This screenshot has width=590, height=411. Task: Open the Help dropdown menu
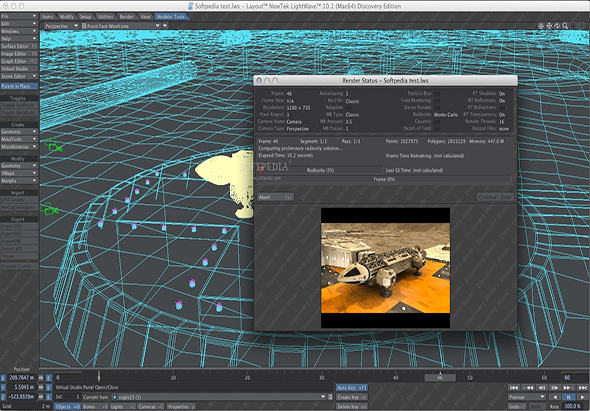tap(19, 39)
